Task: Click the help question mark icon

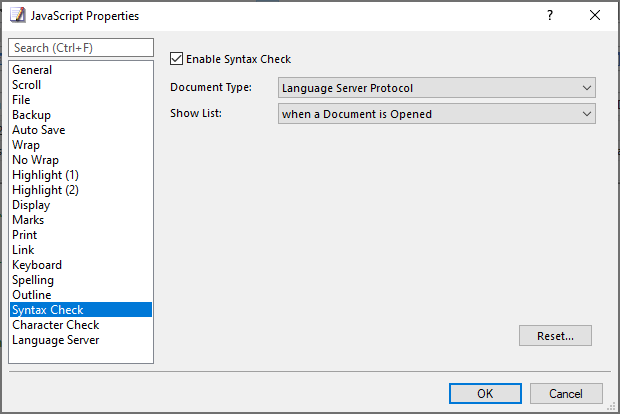Action: [x=550, y=15]
